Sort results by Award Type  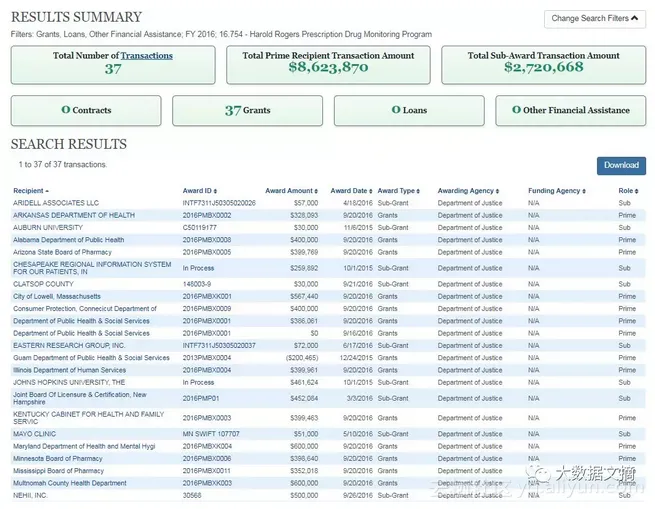point(397,190)
